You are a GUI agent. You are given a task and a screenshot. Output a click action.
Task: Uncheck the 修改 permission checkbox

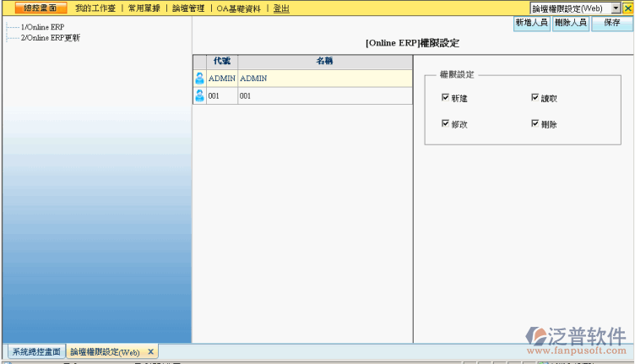(x=445, y=123)
